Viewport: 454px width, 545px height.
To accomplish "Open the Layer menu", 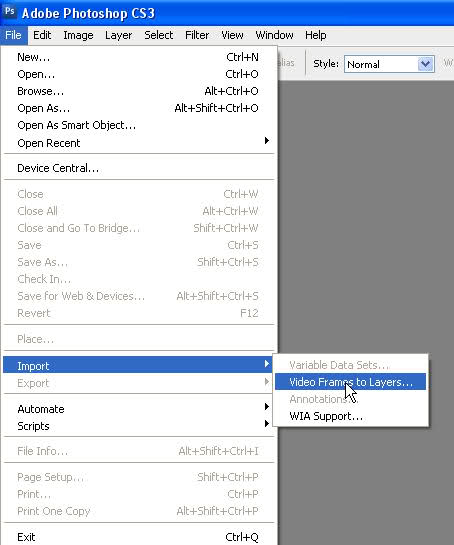I will (119, 35).
